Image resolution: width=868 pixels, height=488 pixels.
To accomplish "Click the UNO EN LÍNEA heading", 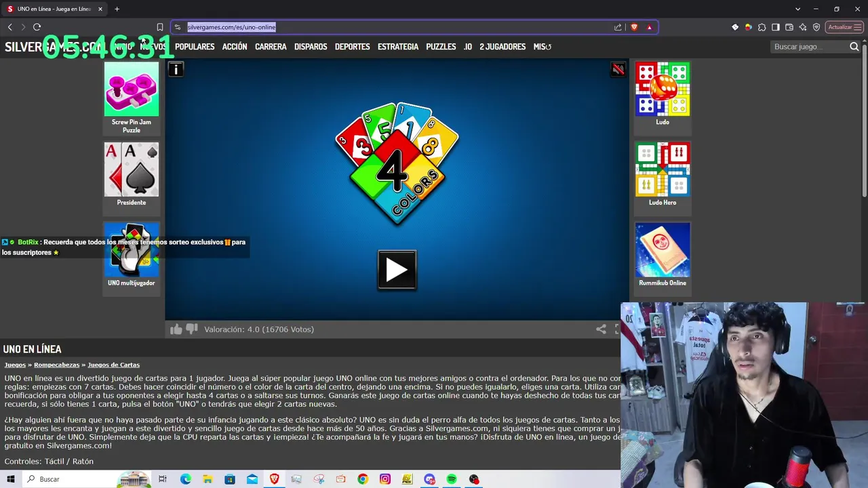I will click(33, 349).
